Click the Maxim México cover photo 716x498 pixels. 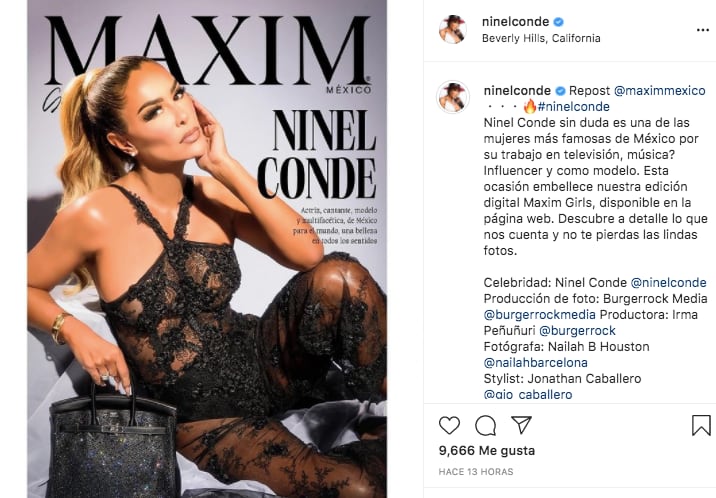[207, 249]
